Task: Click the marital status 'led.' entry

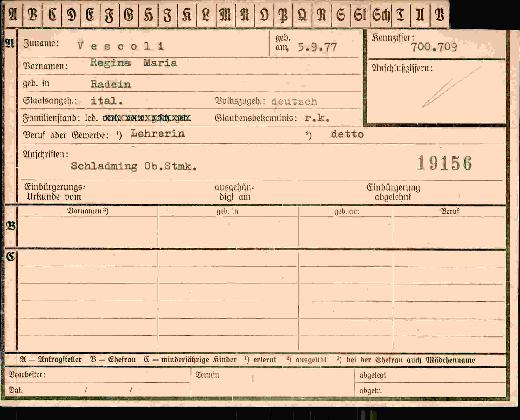Action: click(91, 118)
